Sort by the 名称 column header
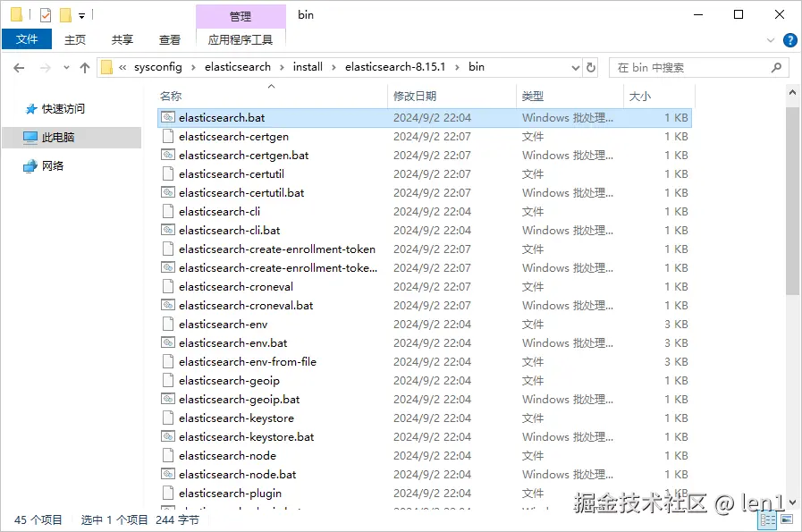Screen dimensions: 802x532 tap(171, 97)
